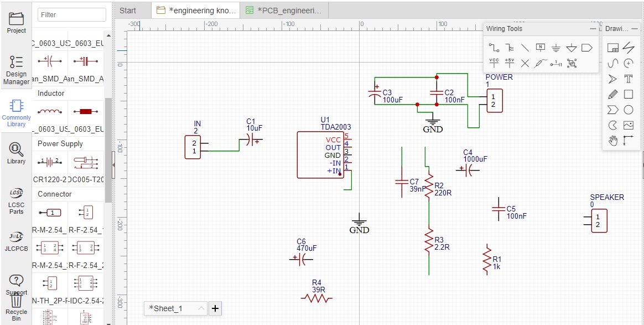This screenshot has height=325, width=644.
Task: Select the Net Label tool
Action: [x=540, y=48]
